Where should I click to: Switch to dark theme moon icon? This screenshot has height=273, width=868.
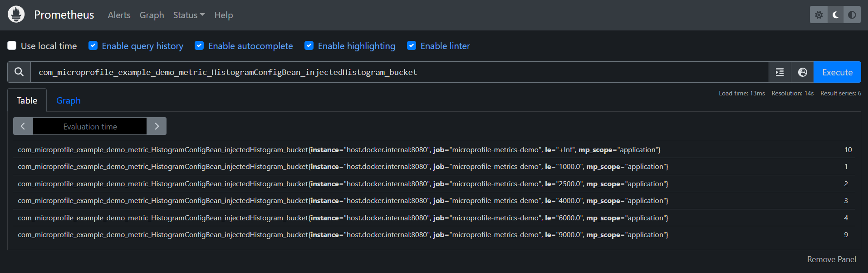click(x=835, y=15)
